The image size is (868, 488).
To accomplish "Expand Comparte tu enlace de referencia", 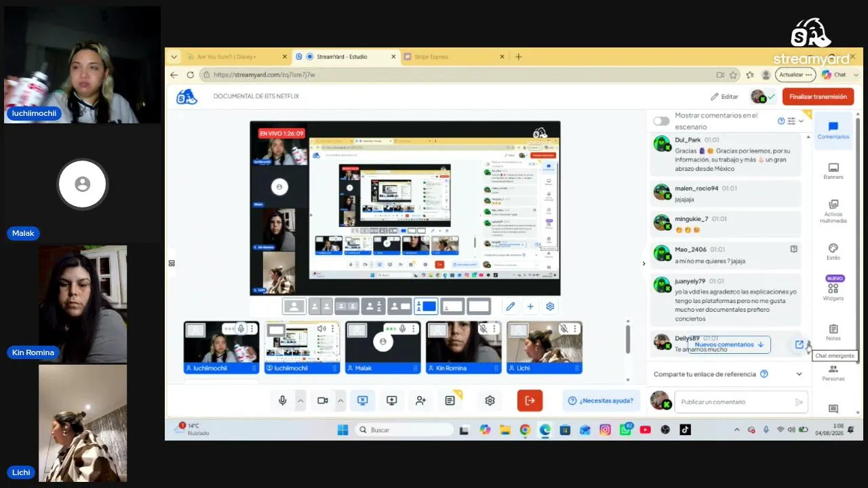I will pyautogui.click(x=799, y=374).
